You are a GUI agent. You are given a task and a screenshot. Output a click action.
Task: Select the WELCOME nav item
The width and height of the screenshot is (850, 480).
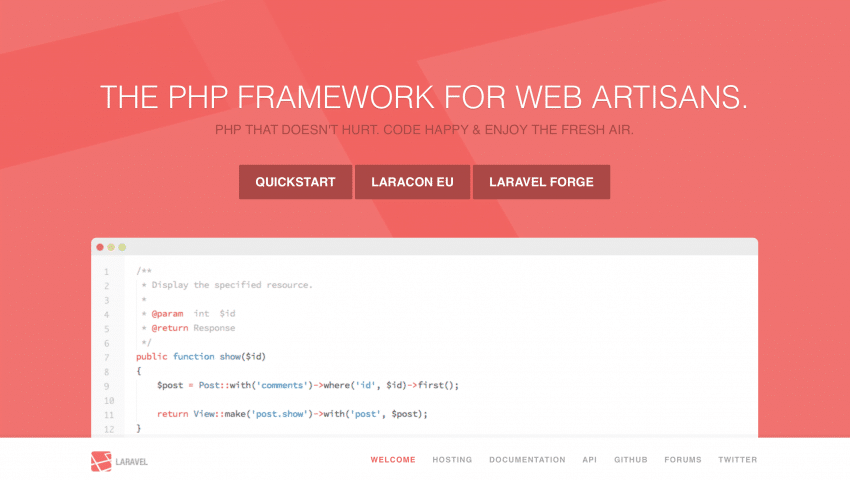393,459
